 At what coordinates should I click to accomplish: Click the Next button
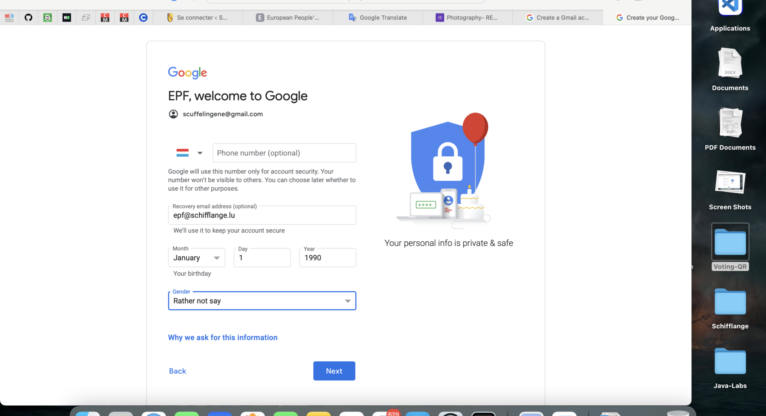334,371
